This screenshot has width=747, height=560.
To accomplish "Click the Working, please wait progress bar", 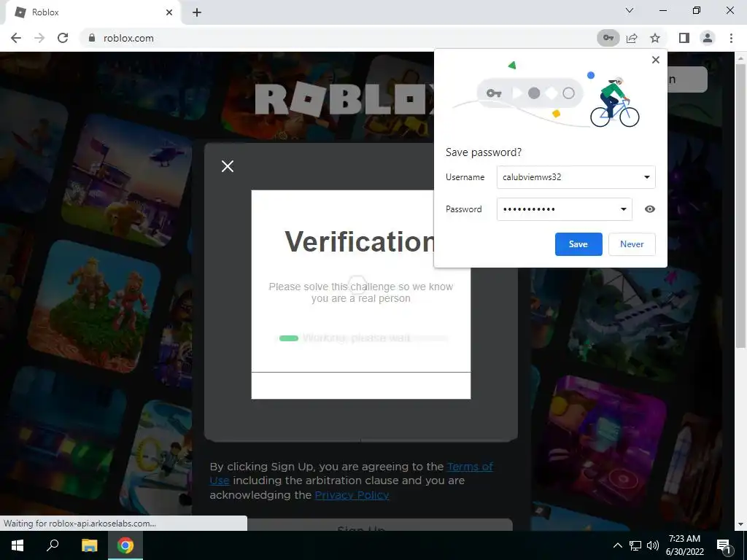I will pyautogui.click(x=362, y=338).
